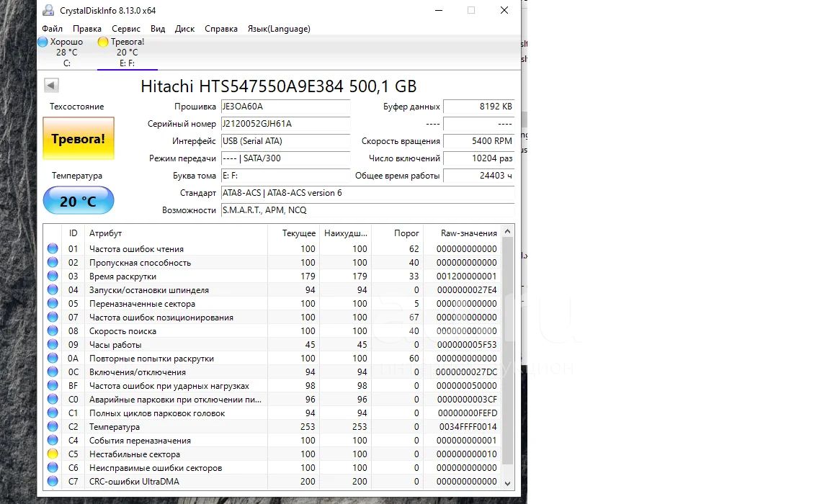Click the previous disk arrow button
The height and width of the screenshot is (504, 830).
[51, 85]
